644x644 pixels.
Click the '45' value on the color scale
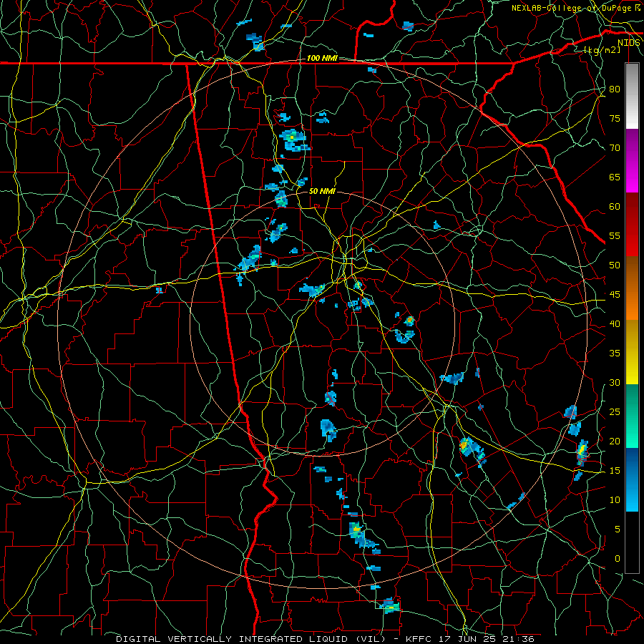pyautogui.click(x=615, y=295)
